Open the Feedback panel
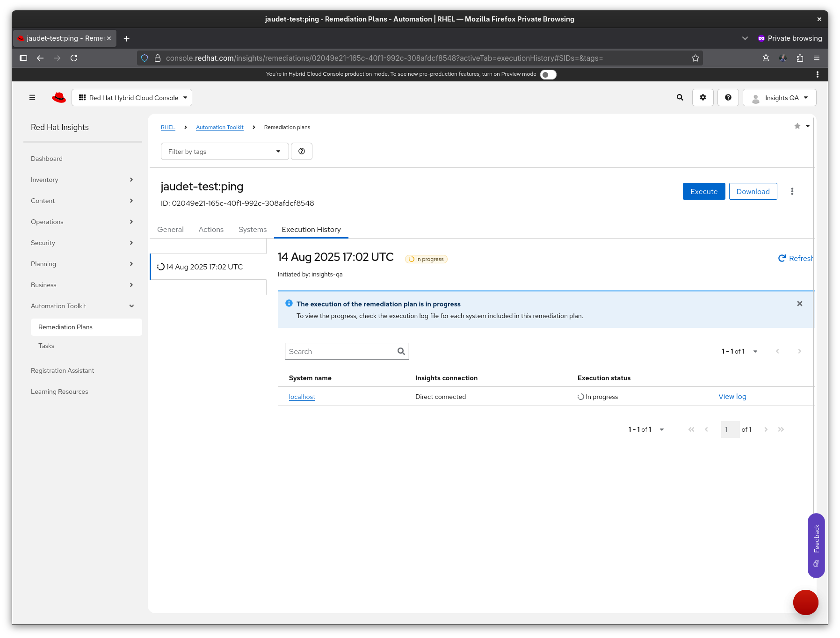 click(x=816, y=545)
